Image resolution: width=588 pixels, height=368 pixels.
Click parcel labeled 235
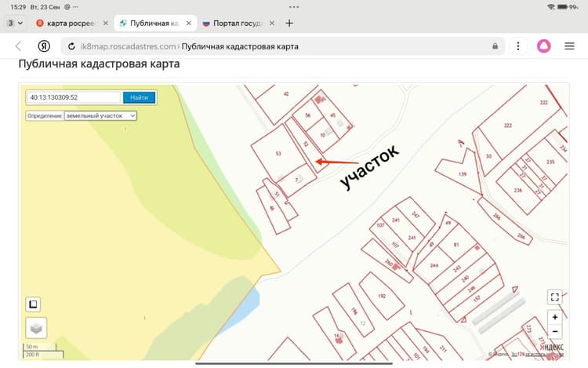[x=550, y=162]
